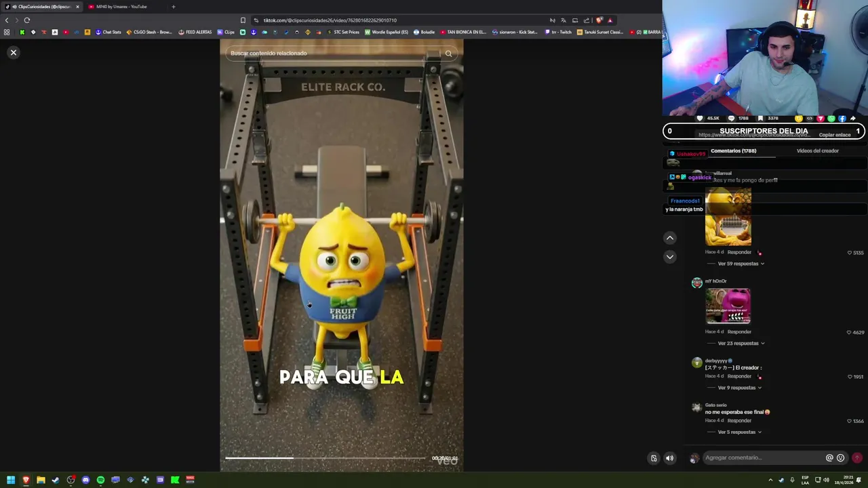Viewport: 868px width, 488px height.
Task: Open emoji picker in comment box
Action: (x=841, y=457)
